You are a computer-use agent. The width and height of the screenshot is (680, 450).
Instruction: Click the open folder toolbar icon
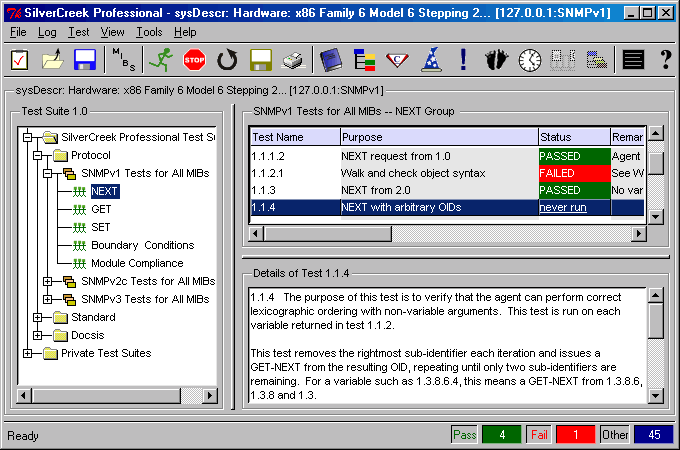coord(52,60)
